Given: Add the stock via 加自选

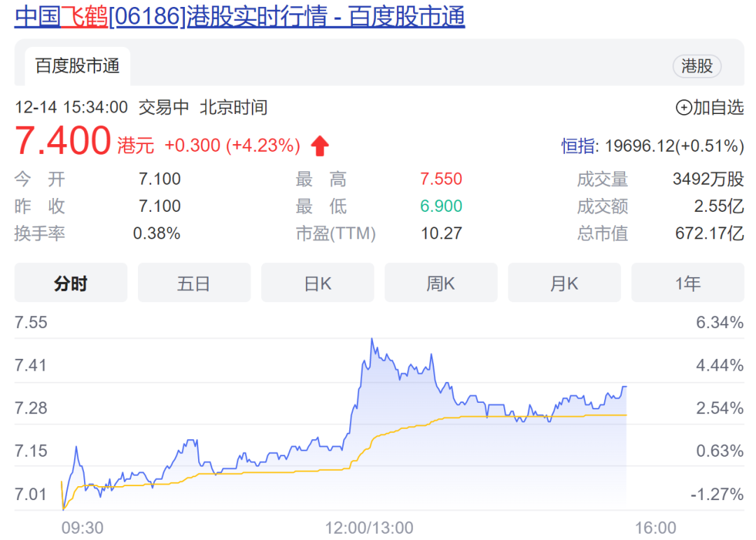Looking at the screenshot, I should coord(710,107).
